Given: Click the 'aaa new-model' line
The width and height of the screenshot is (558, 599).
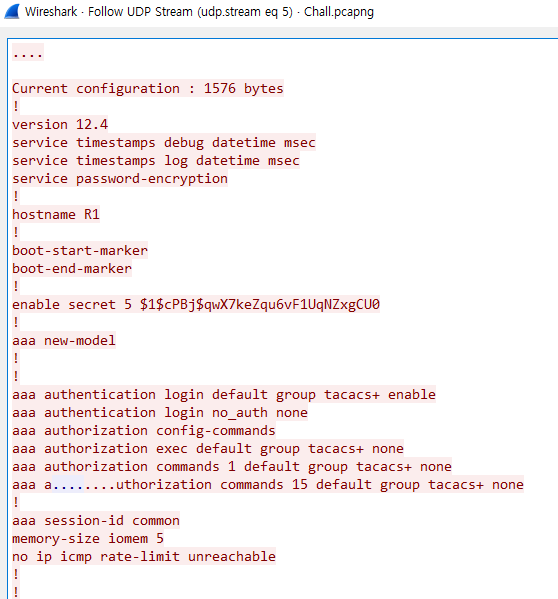Looking at the screenshot, I should click(64, 340).
